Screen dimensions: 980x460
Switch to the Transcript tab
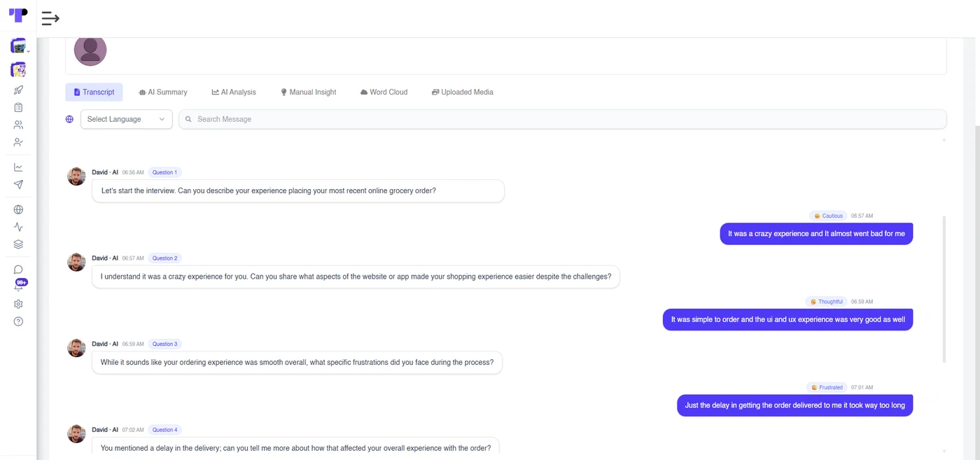[x=94, y=92]
